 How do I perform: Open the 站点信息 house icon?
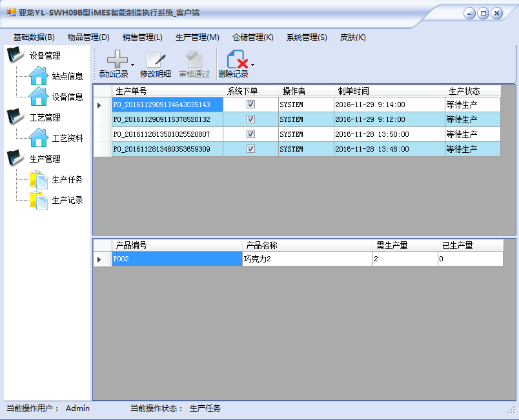(39, 75)
